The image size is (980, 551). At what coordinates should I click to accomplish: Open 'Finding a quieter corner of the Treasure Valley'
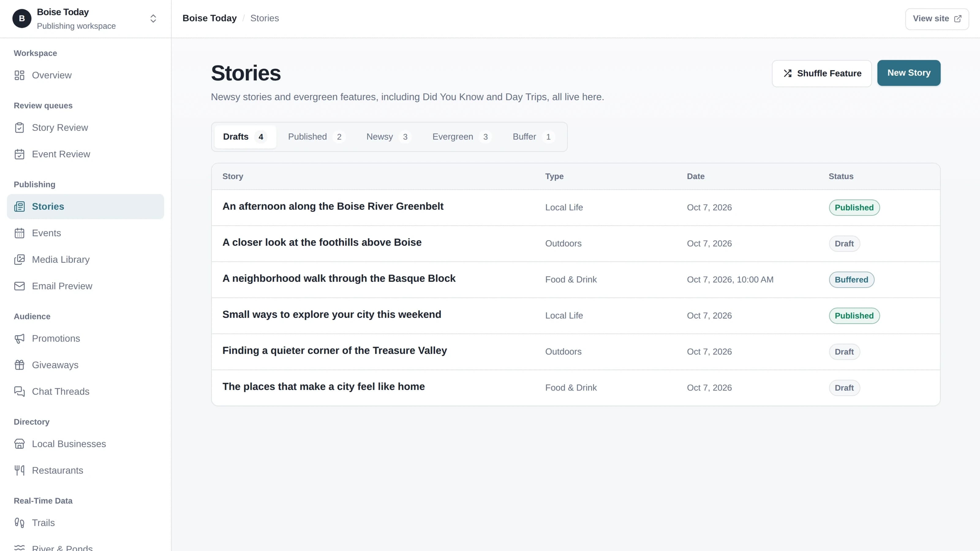334,350
